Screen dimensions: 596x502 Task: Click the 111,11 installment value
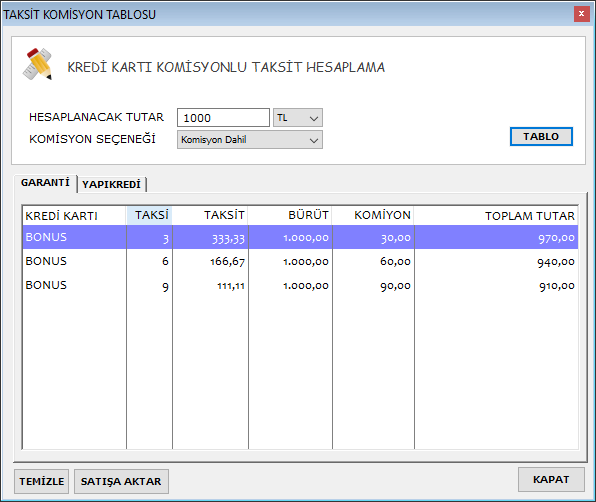(231, 286)
